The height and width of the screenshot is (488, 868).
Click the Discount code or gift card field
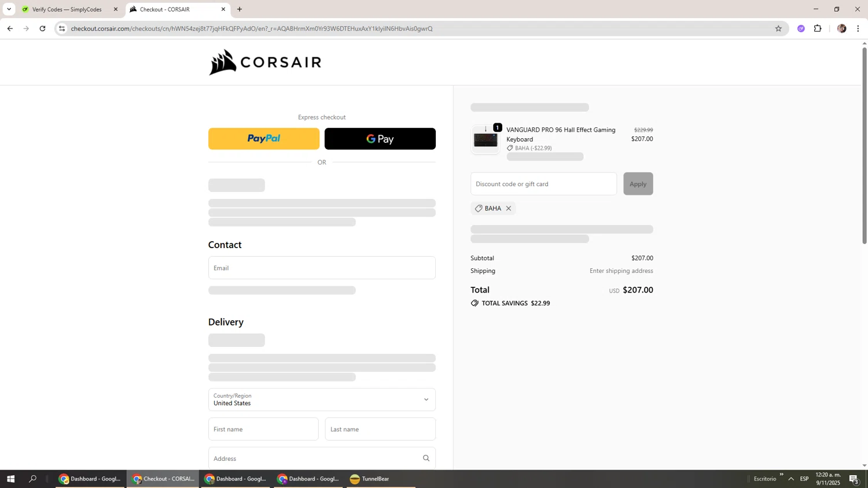(x=543, y=184)
